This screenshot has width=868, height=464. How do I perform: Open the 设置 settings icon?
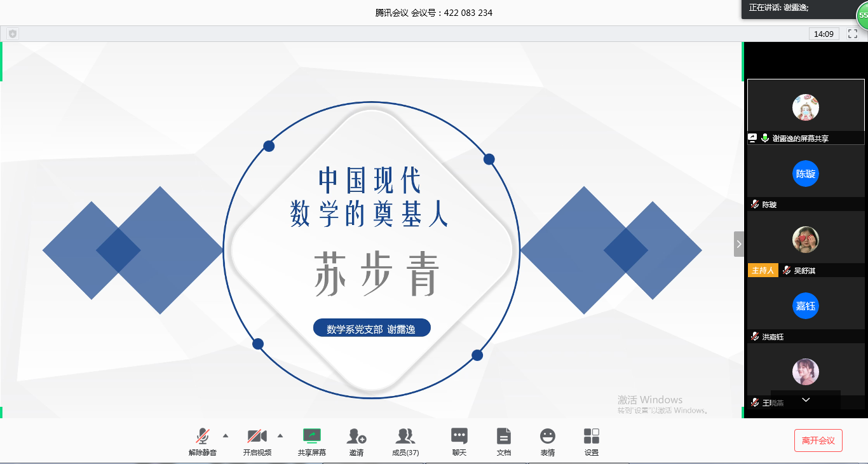coord(591,437)
